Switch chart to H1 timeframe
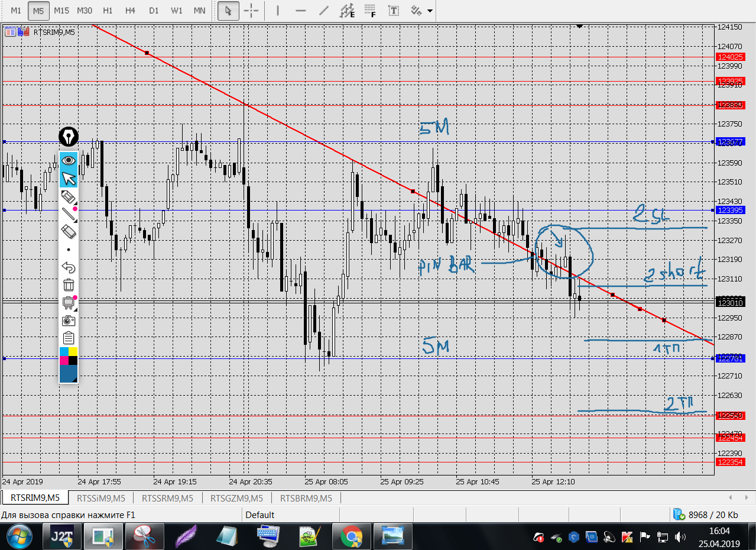 tap(108, 11)
